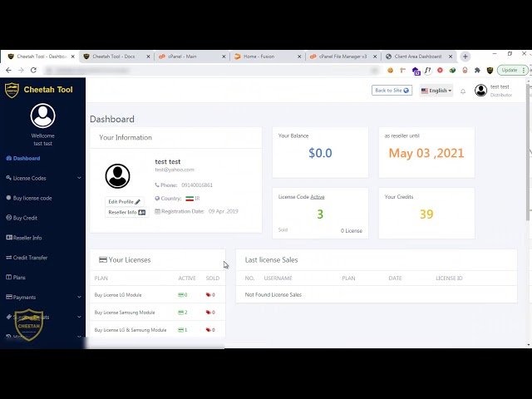Expand the License Codes menu chevron
Image resolution: width=532 pixels, height=399 pixels.
tap(79, 178)
